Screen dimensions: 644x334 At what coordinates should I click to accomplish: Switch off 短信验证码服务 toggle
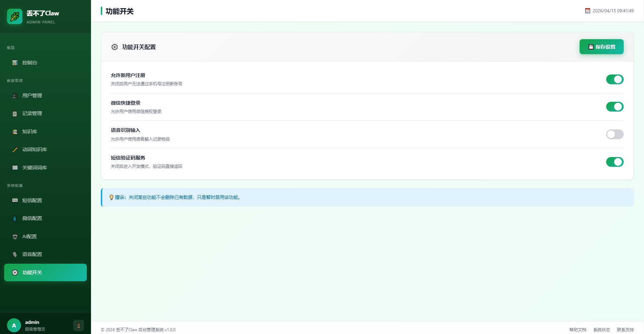point(615,162)
